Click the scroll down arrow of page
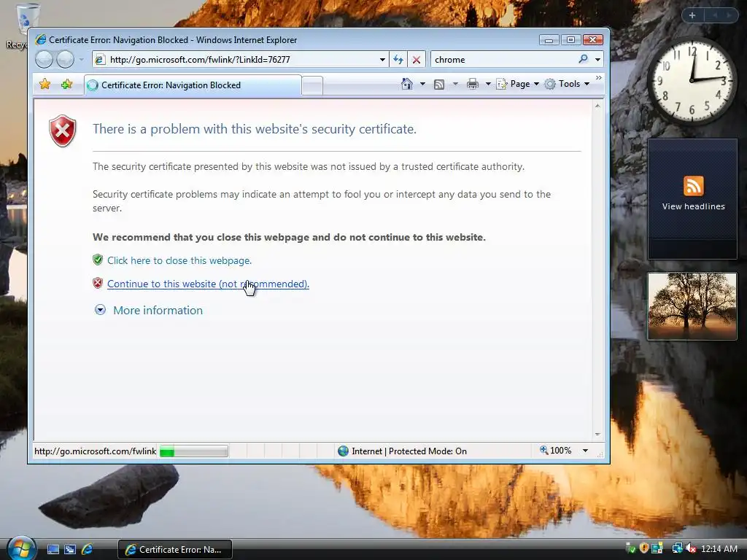747x560 pixels. [598, 435]
